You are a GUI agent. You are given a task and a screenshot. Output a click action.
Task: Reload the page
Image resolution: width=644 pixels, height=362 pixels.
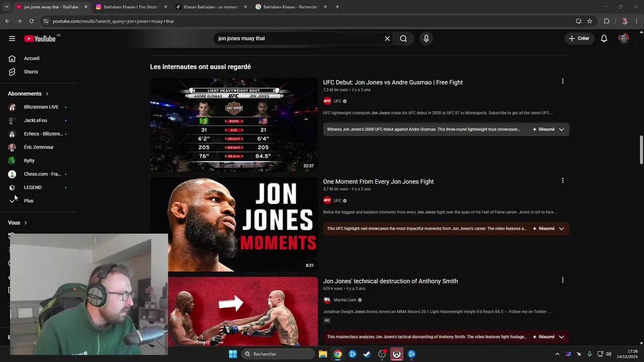tap(31, 21)
